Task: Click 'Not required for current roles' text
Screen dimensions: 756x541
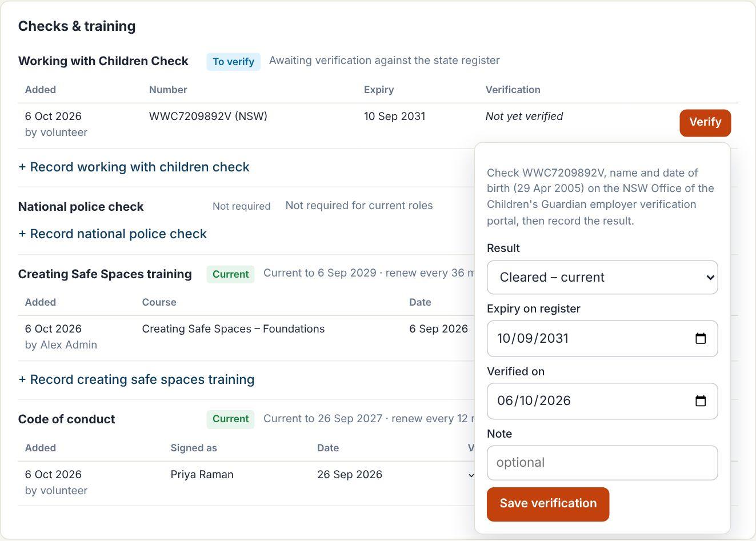Action: 359,206
